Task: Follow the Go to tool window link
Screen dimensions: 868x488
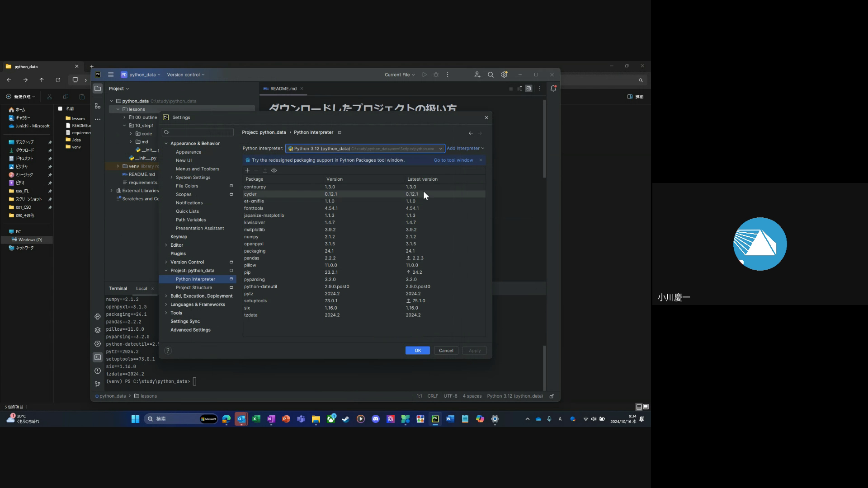Action: 453,160
